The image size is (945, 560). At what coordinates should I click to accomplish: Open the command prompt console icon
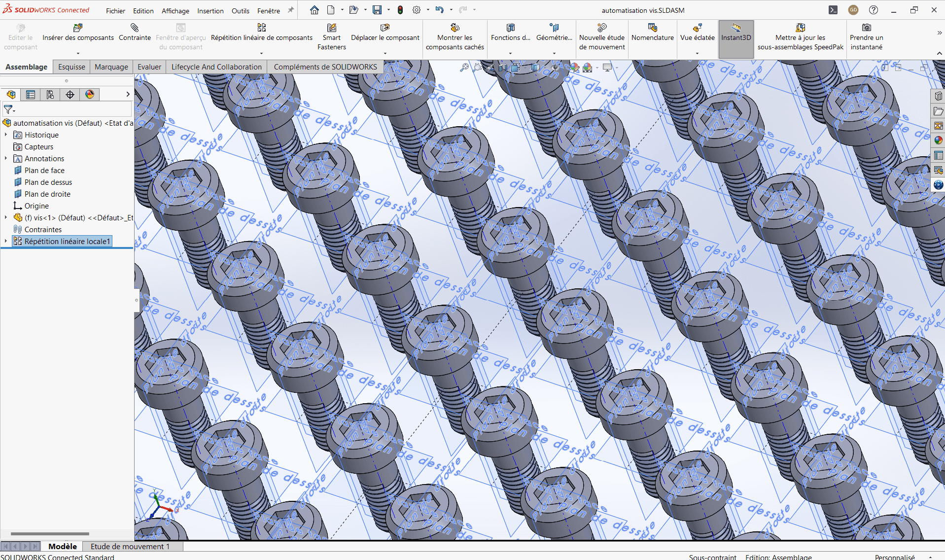click(833, 10)
